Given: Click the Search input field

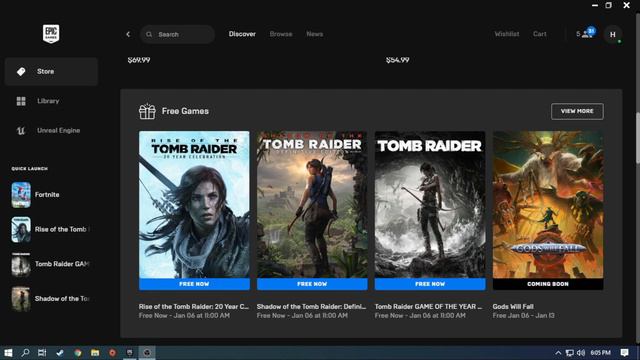Looking at the screenshot, I should pyautogui.click(x=178, y=34).
